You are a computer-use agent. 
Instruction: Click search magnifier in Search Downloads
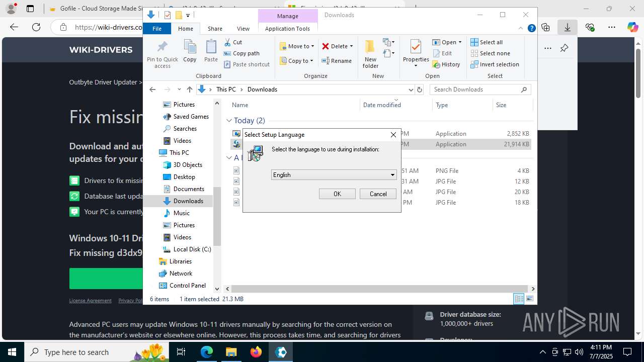pyautogui.click(x=524, y=89)
